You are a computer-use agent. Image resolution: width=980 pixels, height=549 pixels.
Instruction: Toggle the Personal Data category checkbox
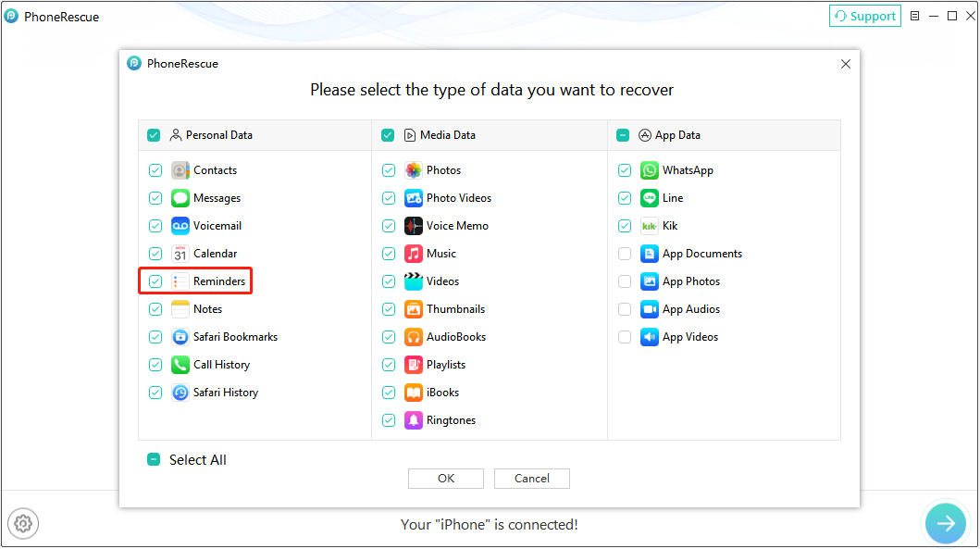pos(154,135)
